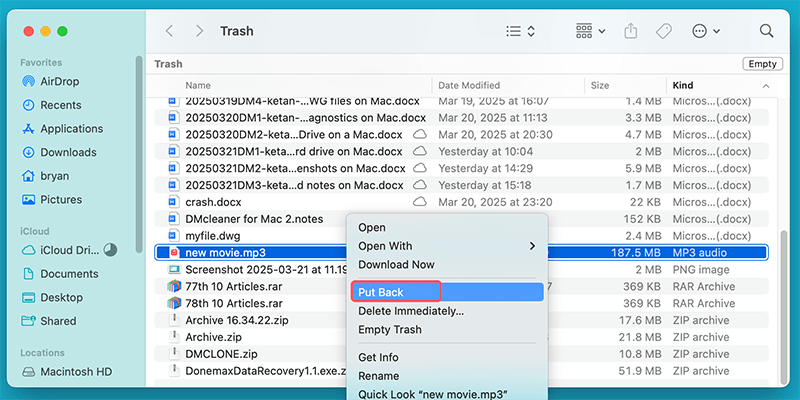Select the 20250320DM1-ketan docx file
Screen dimensions: 800x400
[306, 118]
